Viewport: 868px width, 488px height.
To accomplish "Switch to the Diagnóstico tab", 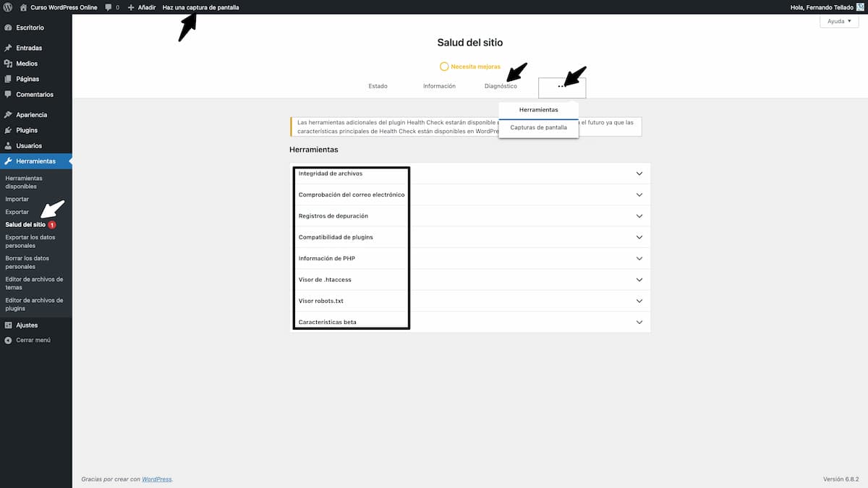I will (x=501, y=86).
